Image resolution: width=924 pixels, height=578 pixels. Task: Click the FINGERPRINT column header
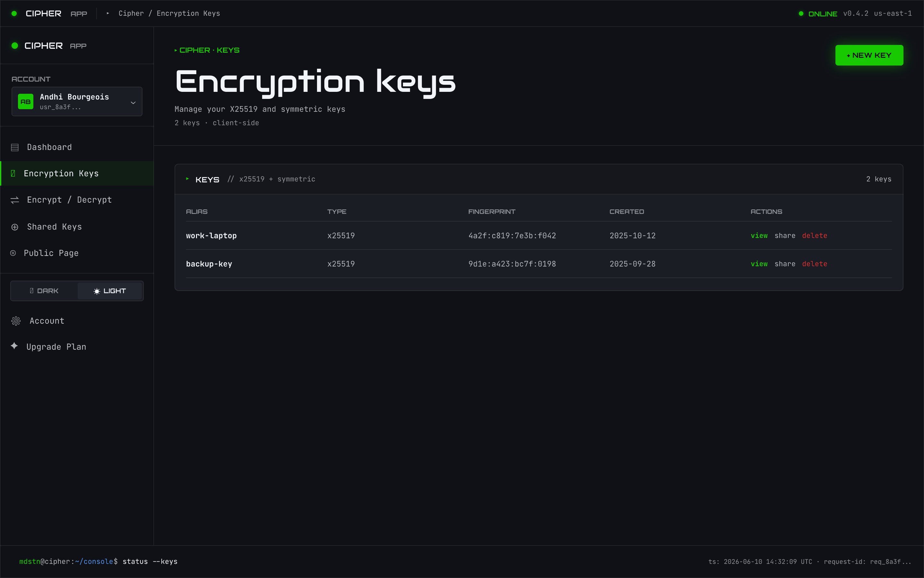[492, 212]
